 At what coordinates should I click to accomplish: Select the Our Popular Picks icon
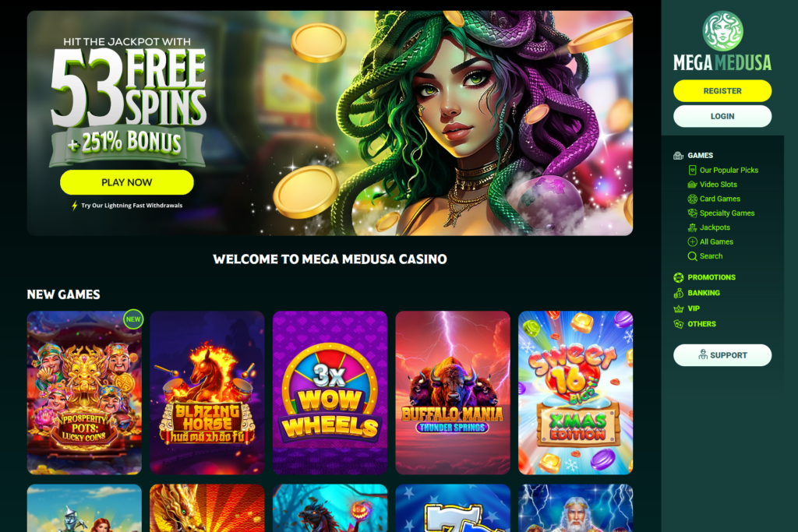[692, 171]
